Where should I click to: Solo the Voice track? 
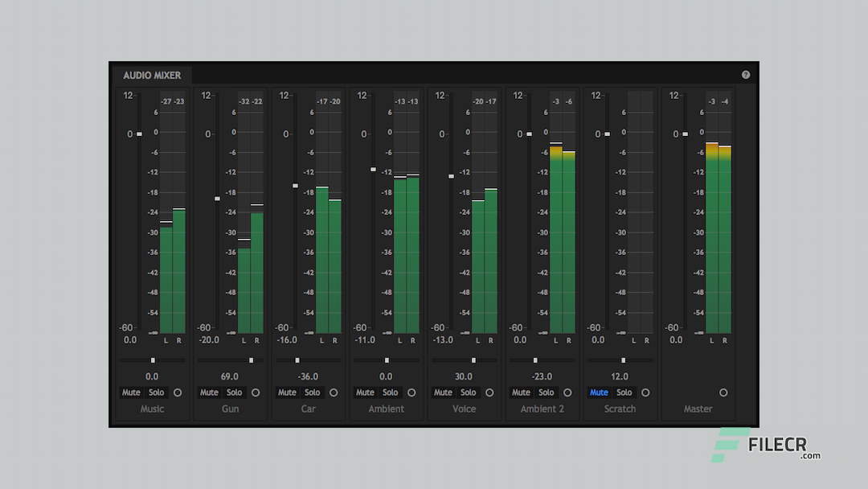468,392
